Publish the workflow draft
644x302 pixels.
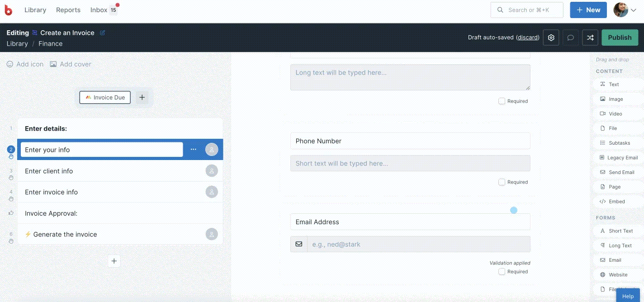tap(620, 38)
